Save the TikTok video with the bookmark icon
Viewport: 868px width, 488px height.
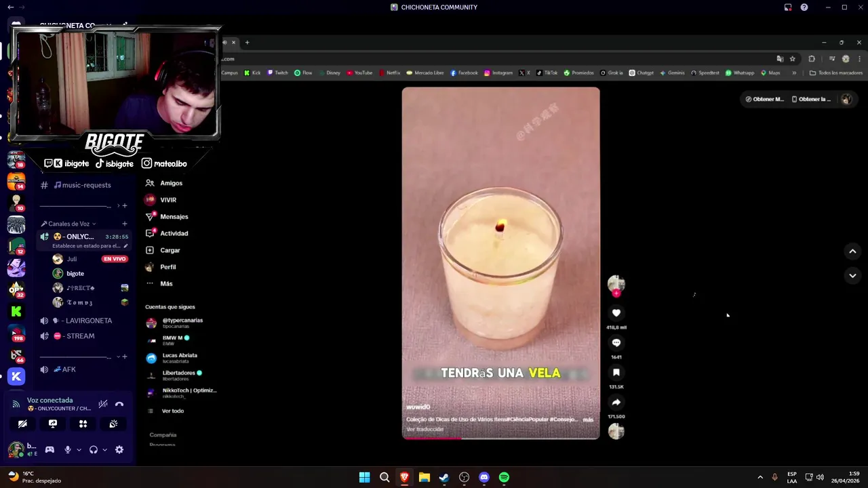pyautogui.click(x=616, y=373)
